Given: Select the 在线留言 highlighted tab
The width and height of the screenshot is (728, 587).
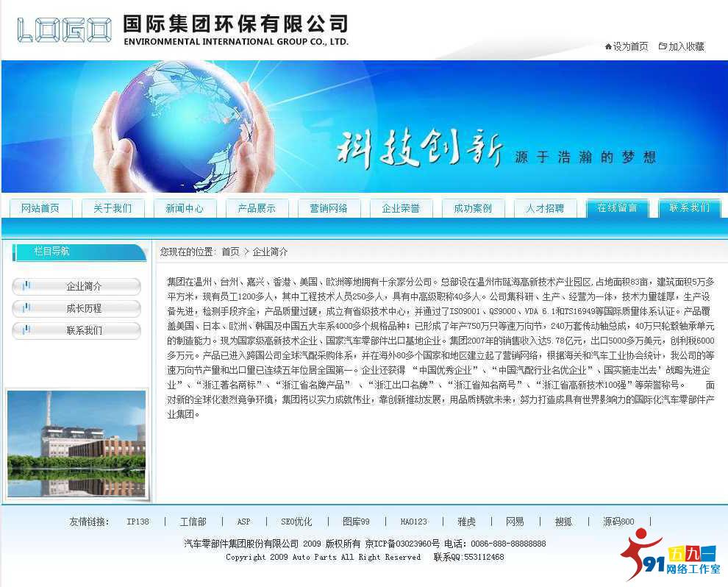Looking at the screenshot, I should pos(616,208).
